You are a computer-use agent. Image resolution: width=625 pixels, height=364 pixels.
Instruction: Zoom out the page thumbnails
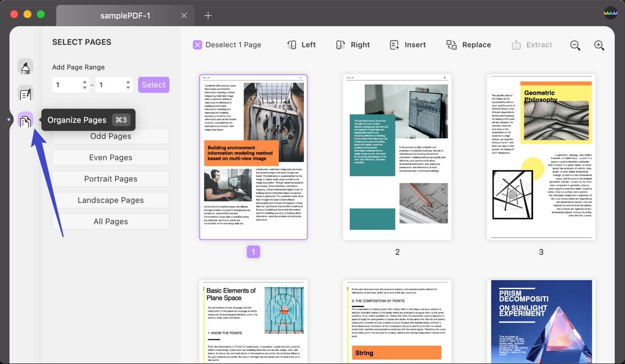tap(575, 45)
